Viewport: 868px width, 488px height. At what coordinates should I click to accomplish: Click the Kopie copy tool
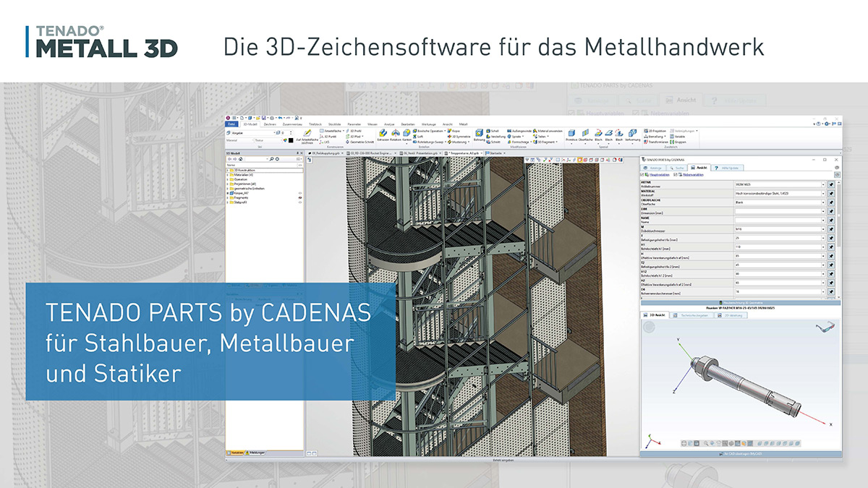[x=454, y=131]
